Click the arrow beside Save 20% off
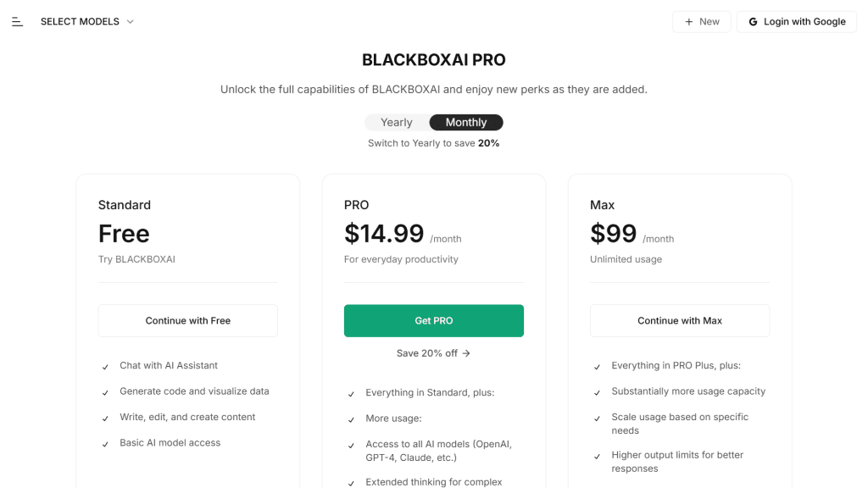This screenshot has height=488, width=868. coord(469,353)
